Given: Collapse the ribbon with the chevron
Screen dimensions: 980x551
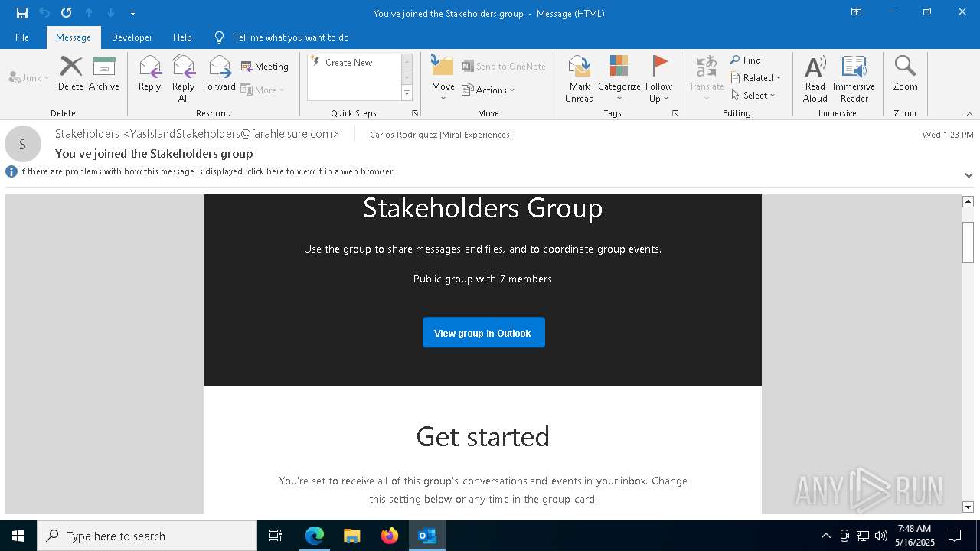Looking at the screenshot, I should coord(969,114).
